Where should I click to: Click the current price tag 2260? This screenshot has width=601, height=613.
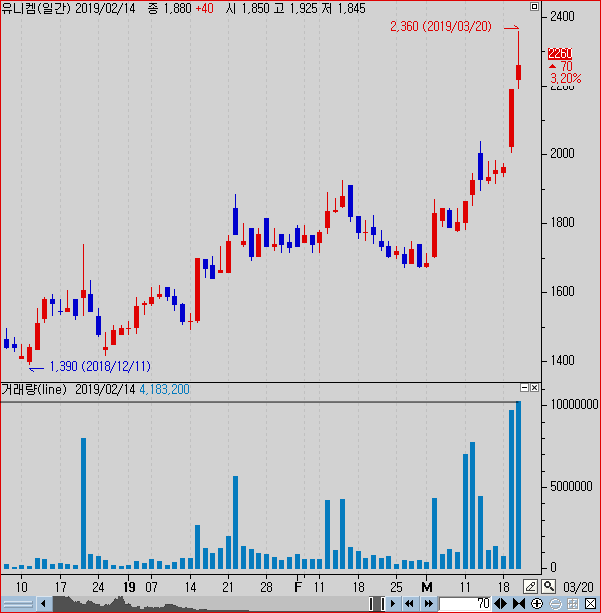click(x=559, y=54)
